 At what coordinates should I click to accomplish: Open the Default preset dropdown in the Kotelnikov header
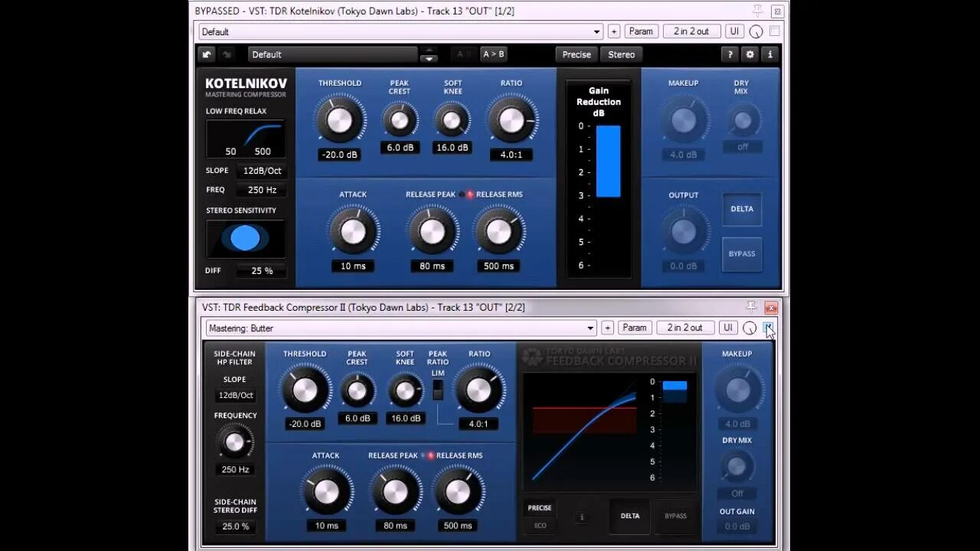pyautogui.click(x=401, y=31)
